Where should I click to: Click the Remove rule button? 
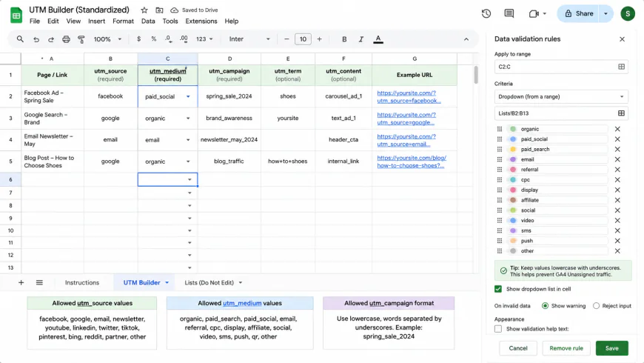[566, 348]
